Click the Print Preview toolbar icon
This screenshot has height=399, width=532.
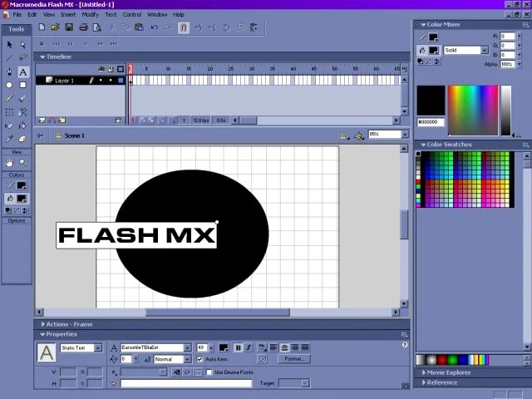[x=97, y=27]
